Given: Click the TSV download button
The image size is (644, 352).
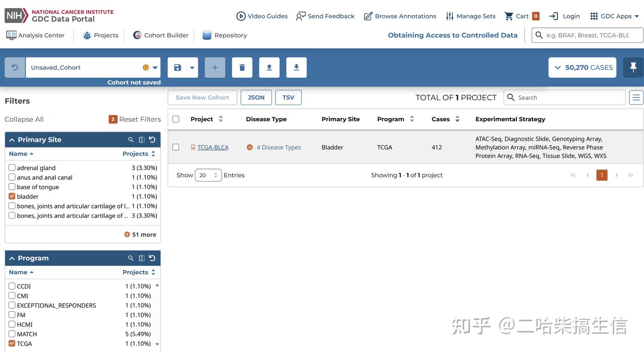Looking at the screenshot, I should 288,98.
